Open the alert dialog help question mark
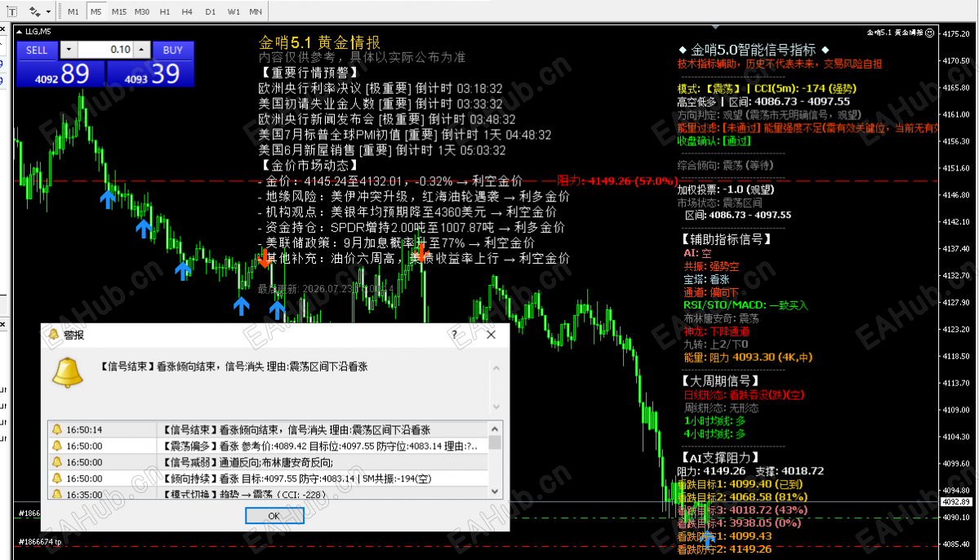The image size is (979, 560). coord(455,335)
